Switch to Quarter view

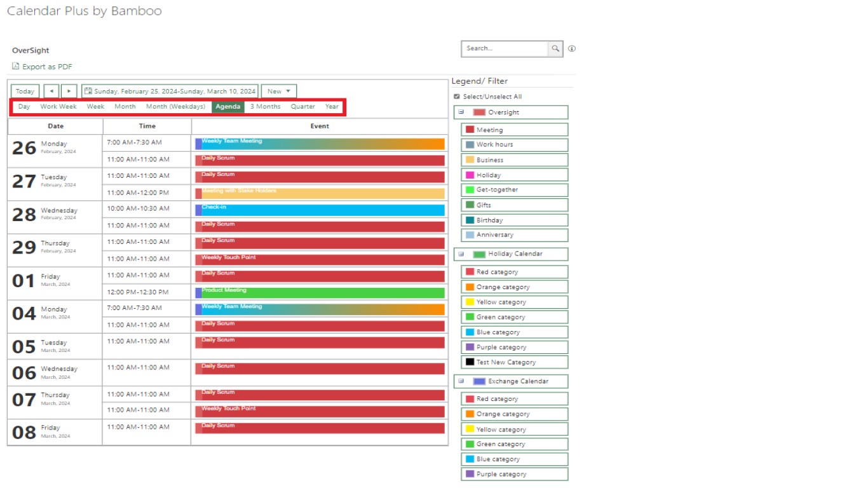(302, 107)
